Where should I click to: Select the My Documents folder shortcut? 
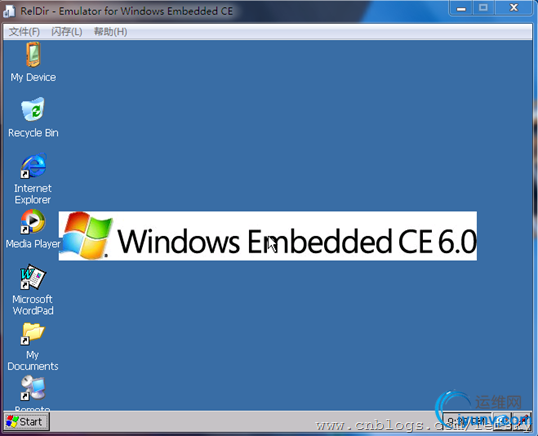click(33, 333)
